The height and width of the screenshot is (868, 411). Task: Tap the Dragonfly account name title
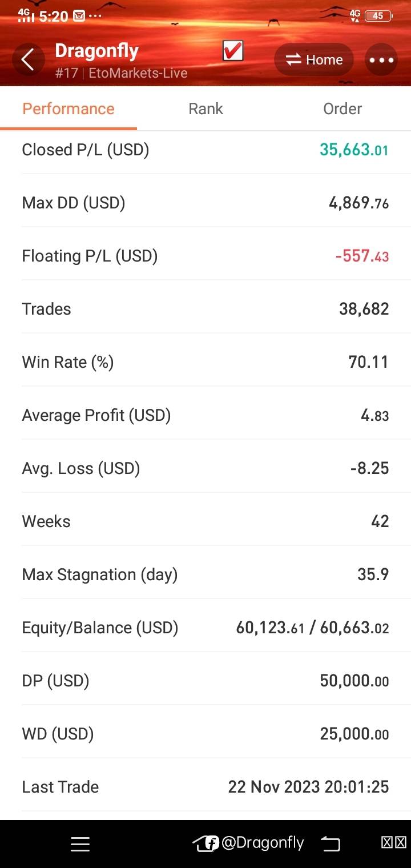click(x=96, y=51)
